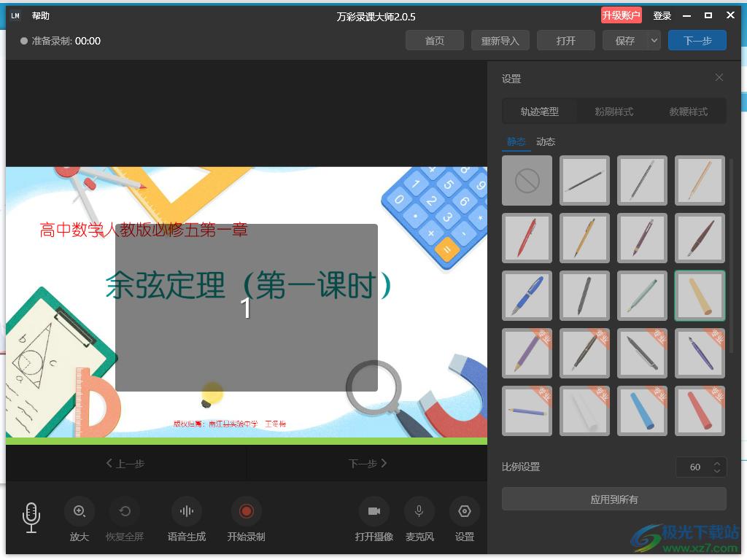Choose the blue ballpoint pen style
The width and height of the screenshot is (747, 560).
(527, 295)
